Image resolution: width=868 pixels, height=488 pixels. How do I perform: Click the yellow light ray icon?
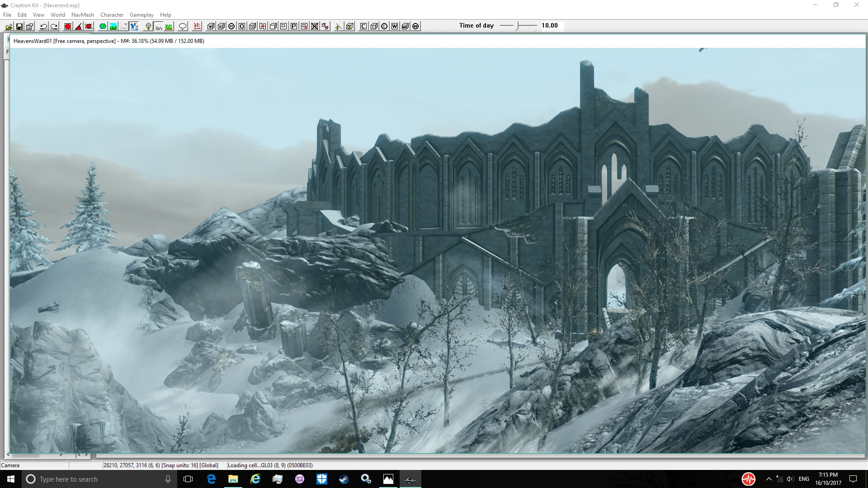(338, 26)
